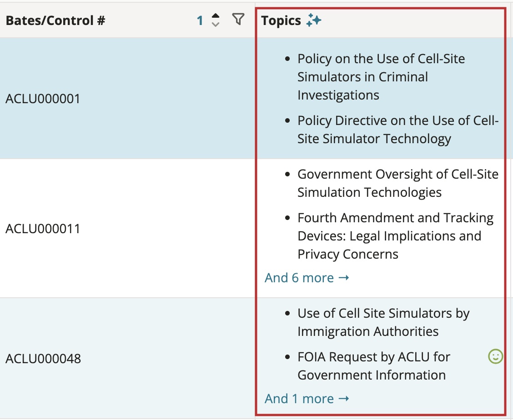Click the AI sparkle icon beside Topics
The height and width of the screenshot is (420, 513).
click(314, 20)
